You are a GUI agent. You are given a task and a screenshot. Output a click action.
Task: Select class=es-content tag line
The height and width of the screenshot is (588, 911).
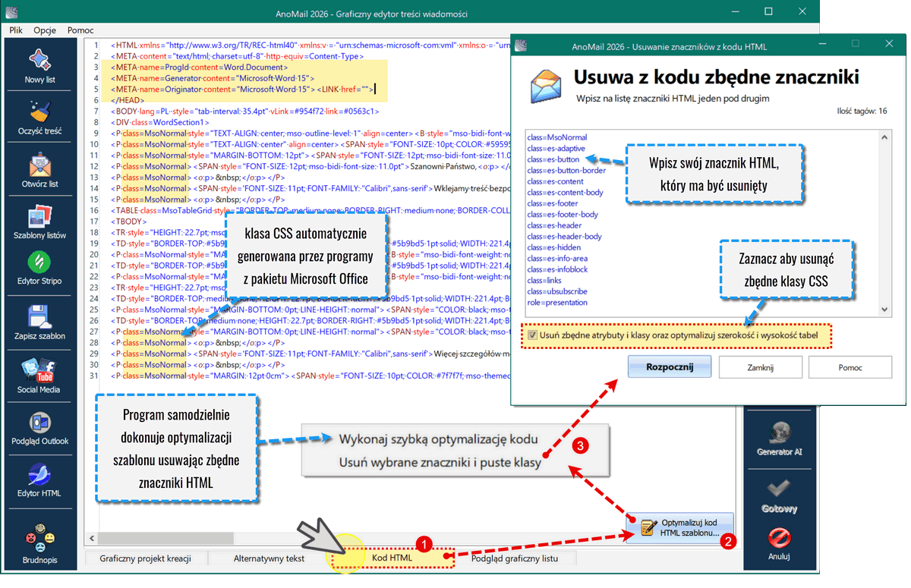(x=555, y=181)
